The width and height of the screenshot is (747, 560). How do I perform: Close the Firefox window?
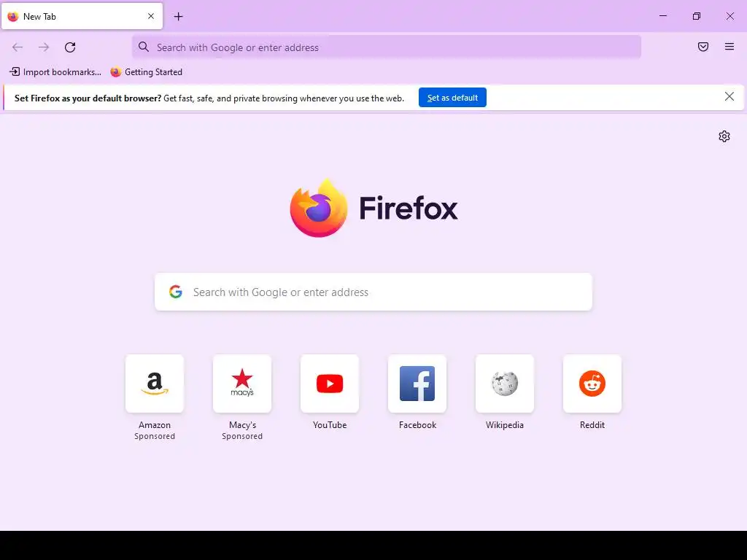(x=729, y=16)
